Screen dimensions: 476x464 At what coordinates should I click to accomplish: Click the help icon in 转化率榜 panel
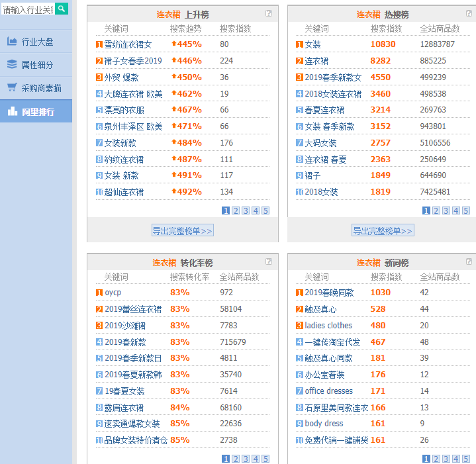click(269, 261)
